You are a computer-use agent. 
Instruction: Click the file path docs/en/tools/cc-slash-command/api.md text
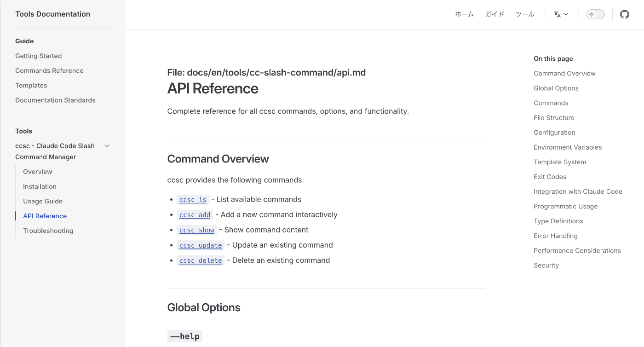[x=276, y=72]
